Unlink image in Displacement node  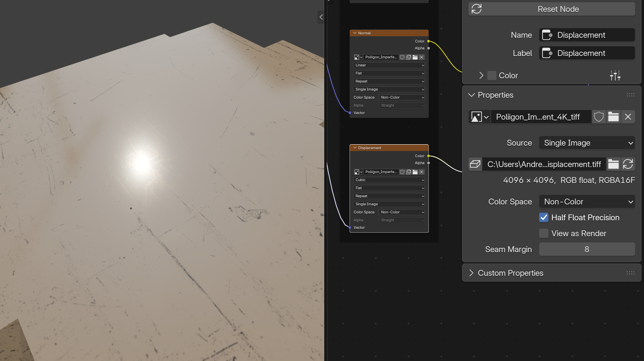point(422,172)
